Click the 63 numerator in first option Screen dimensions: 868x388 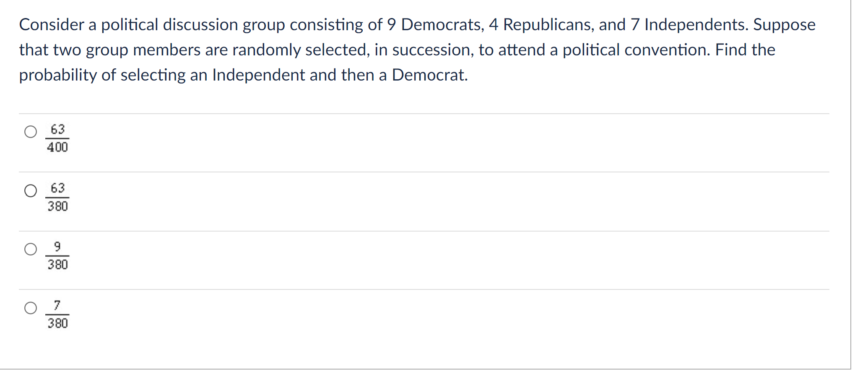coord(57,129)
